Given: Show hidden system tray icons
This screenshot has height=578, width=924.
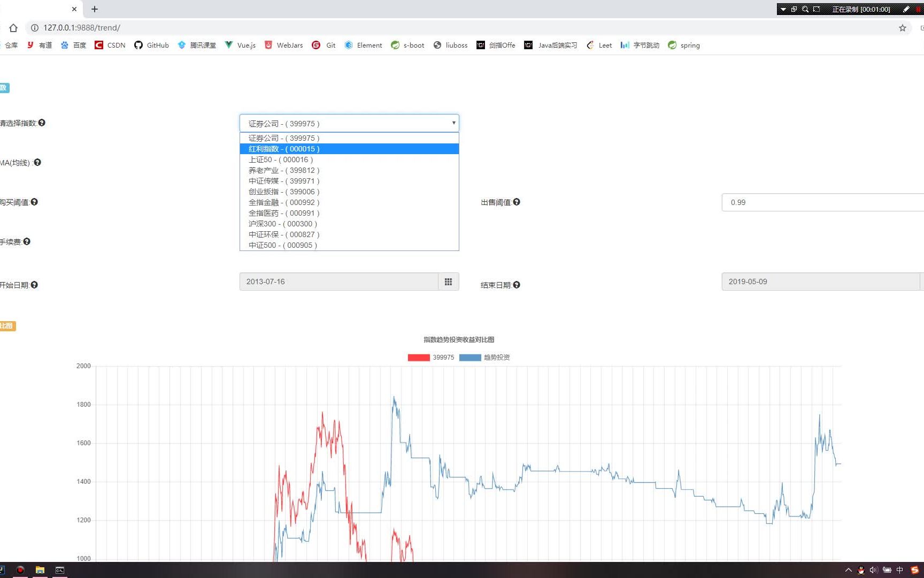Looking at the screenshot, I should (x=848, y=570).
